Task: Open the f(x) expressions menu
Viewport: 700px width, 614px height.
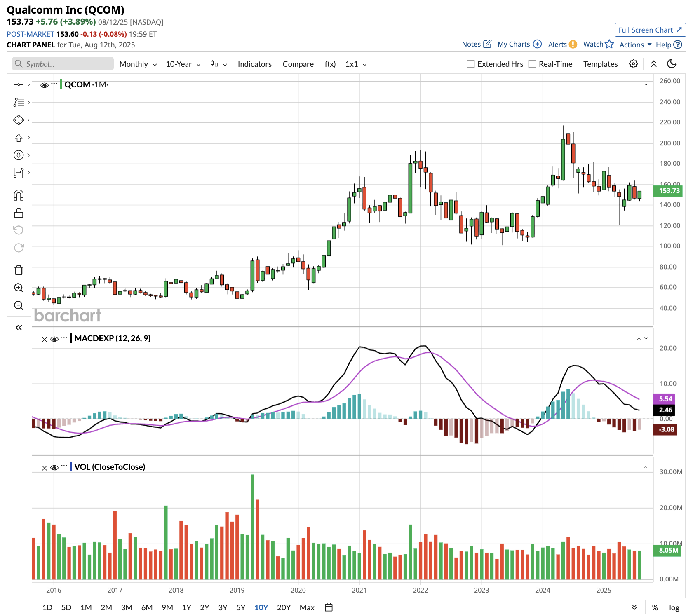Action: coord(330,64)
